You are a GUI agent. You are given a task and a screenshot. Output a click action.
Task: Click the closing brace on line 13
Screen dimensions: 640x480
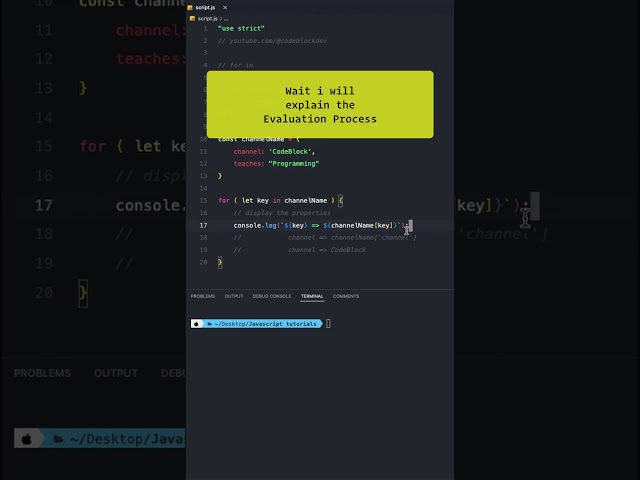(220, 176)
